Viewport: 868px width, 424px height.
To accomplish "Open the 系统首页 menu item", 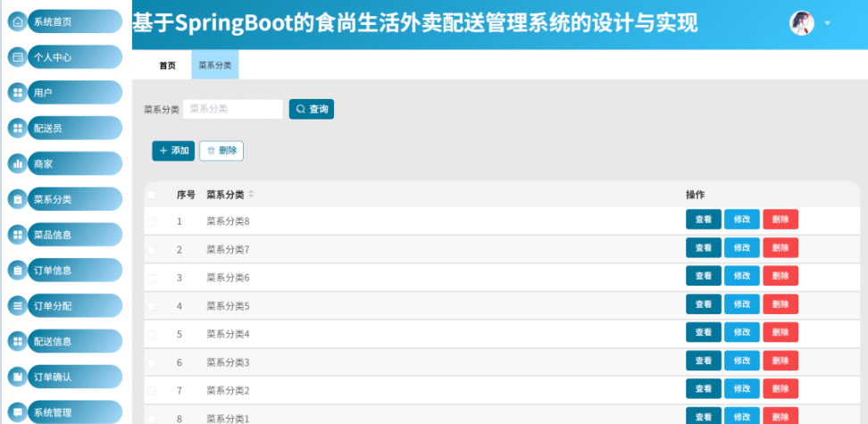I will tap(75, 22).
